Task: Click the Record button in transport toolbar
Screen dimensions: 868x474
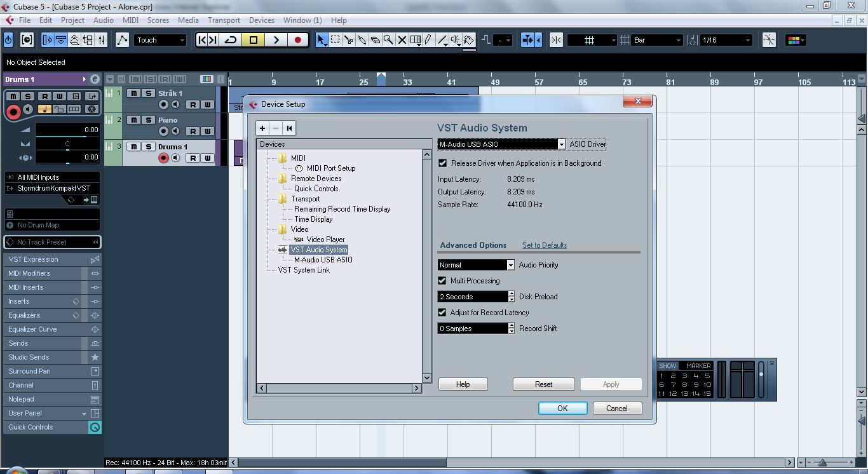Action: pos(297,40)
